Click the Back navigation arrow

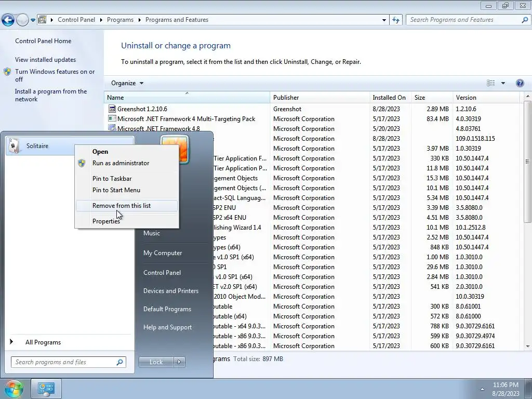[8, 20]
